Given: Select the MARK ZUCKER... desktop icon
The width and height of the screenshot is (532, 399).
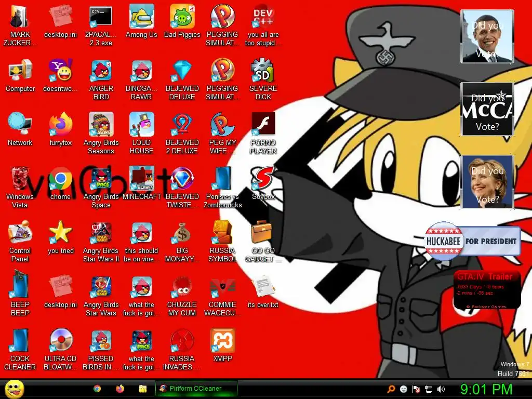Looking at the screenshot, I should coord(20,25).
